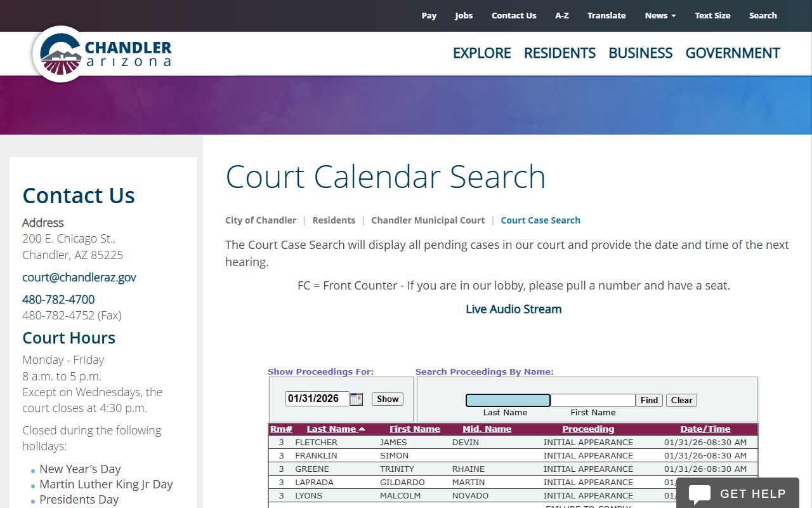
Task: Open the Live Audio Stream link
Action: click(x=514, y=309)
